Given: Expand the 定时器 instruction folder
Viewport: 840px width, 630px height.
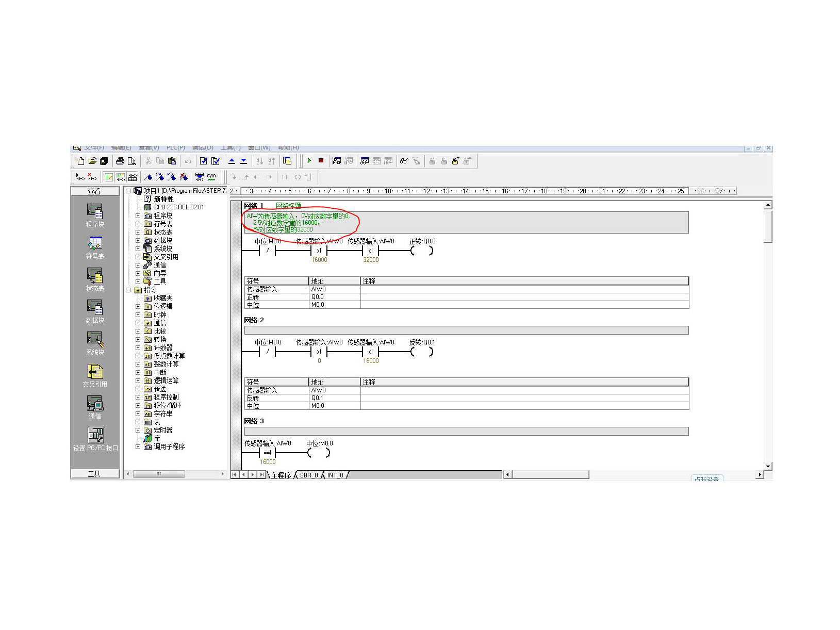Looking at the screenshot, I should point(138,430).
